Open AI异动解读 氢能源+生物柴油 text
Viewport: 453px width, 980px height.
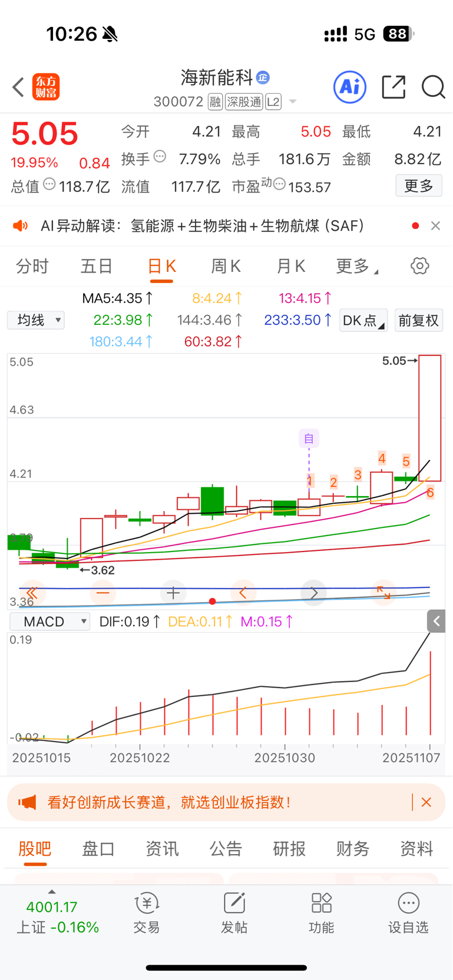point(203,226)
